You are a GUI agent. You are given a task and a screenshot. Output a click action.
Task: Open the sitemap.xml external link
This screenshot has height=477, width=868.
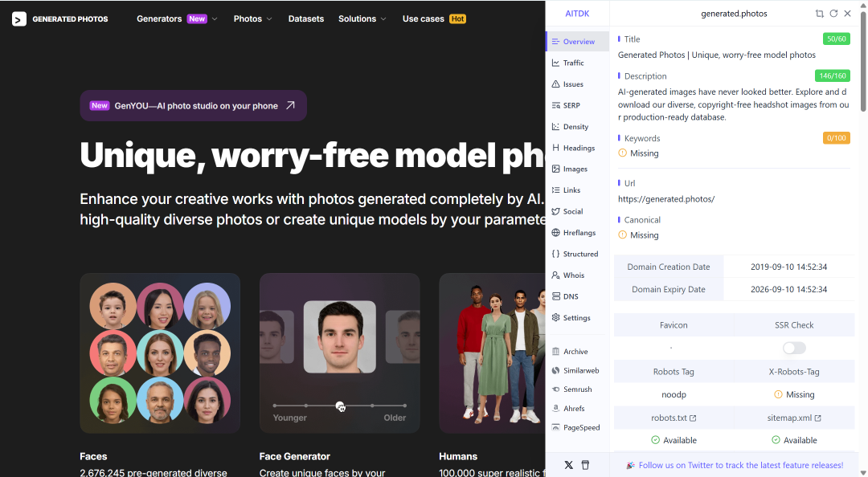pyautogui.click(x=794, y=418)
